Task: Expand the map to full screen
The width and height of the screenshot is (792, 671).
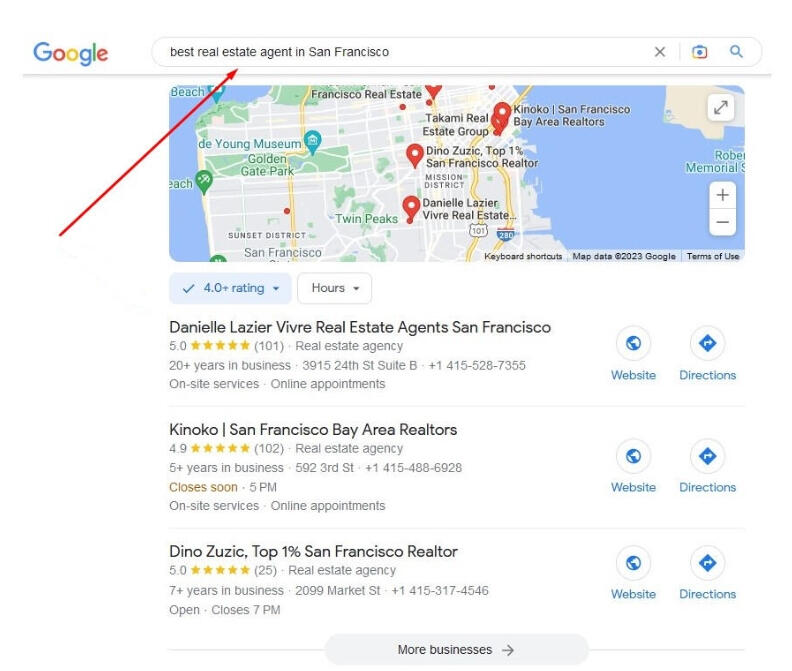Action: (721, 107)
